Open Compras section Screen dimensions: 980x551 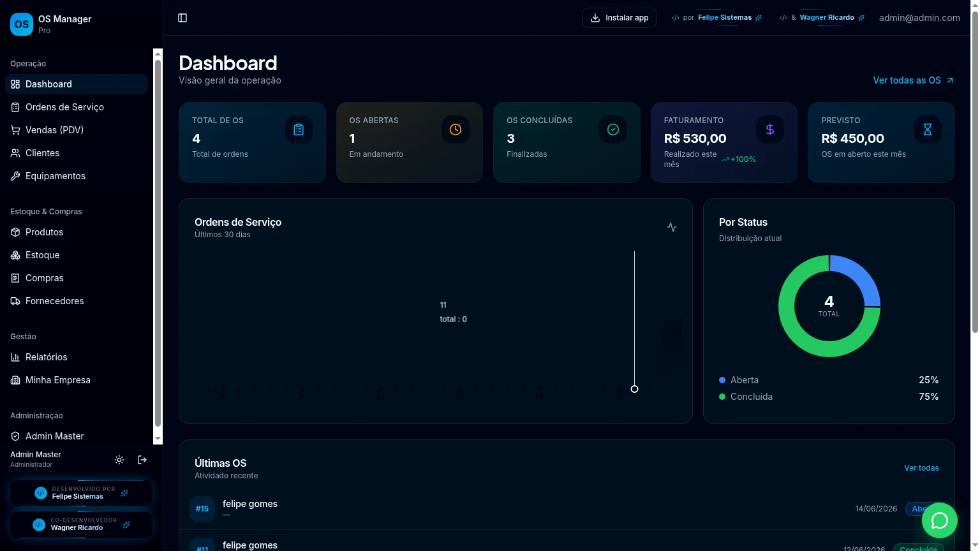click(x=77, y=278)
